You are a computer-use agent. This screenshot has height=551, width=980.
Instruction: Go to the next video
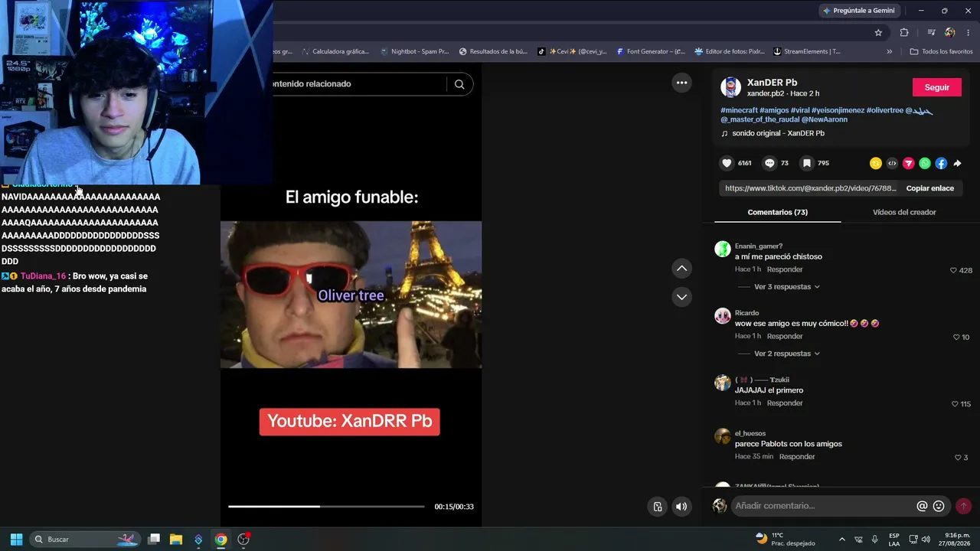(x=681, y=297)
